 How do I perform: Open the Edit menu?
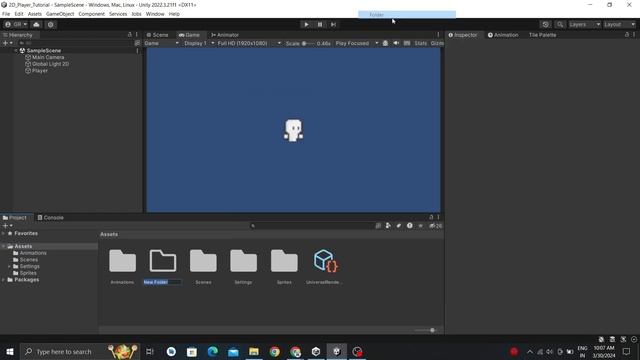19,14
